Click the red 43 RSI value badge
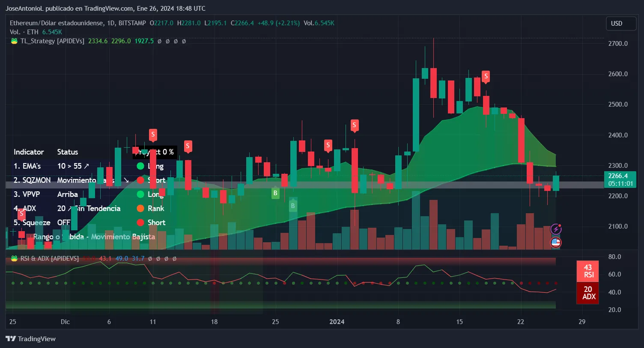Viewport: 644px width, 348px height. [x=588, y=271]
